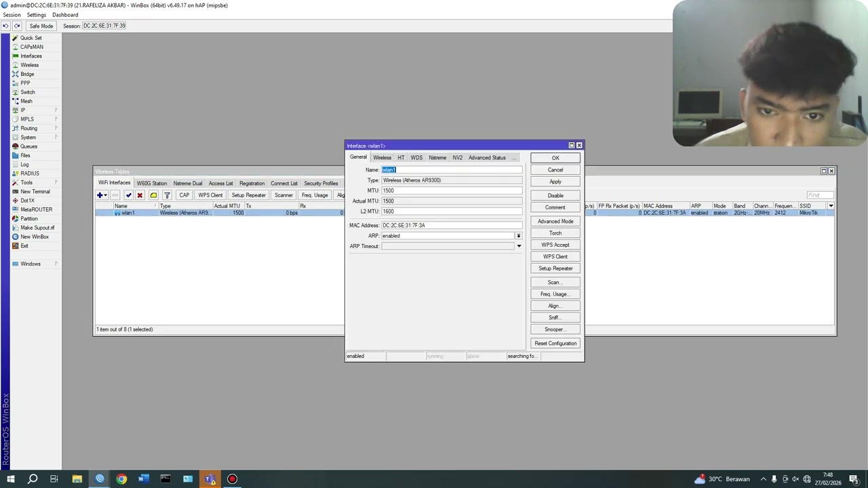Click the WPS Accept button
Screen dimensions: 868x488
[x=555, y=245]
